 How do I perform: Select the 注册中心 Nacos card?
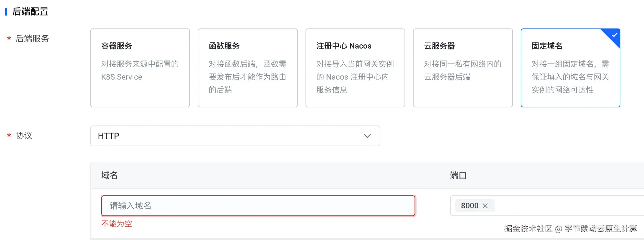(355, 68)
